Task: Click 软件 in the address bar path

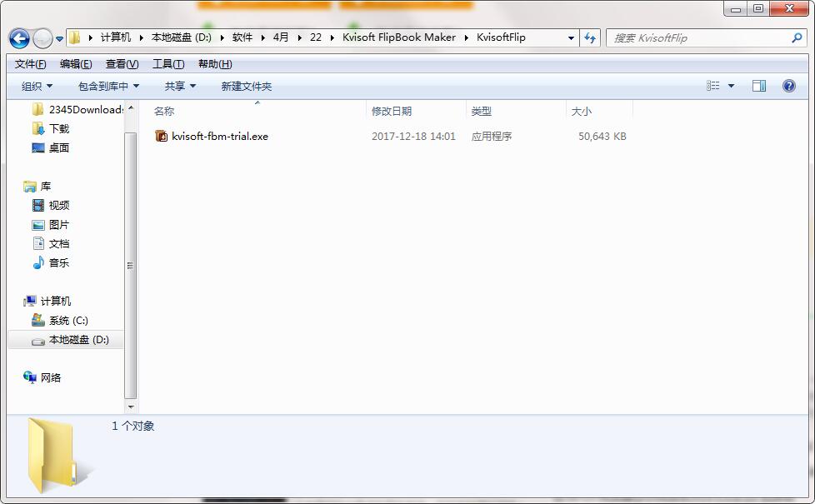Action: tap(242, 37)
